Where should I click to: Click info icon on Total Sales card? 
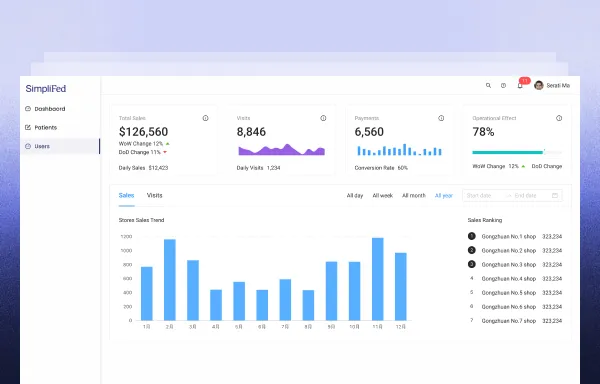[x=205, y=118]
